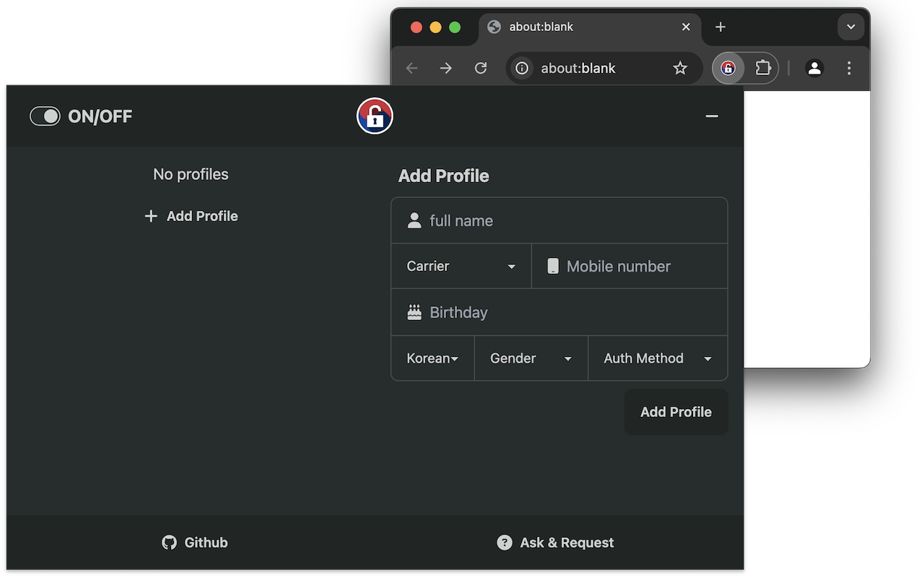Click the green maximize window button
The width and height of the screenshot is (924, 578).
point(455,27)
